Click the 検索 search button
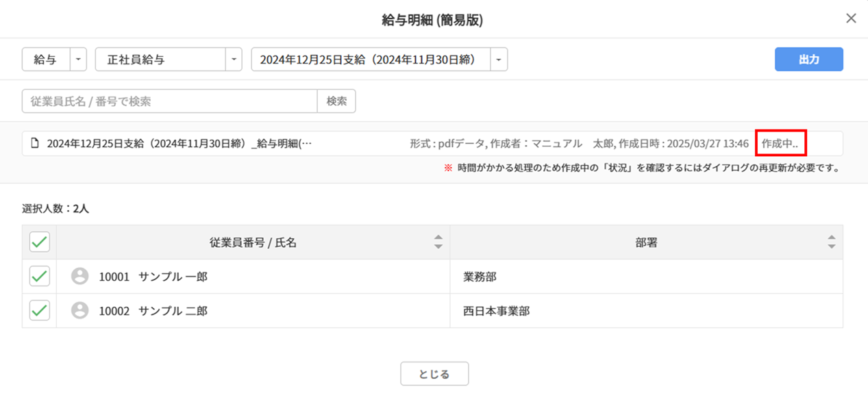Screen dimensions: 868x400 coord(336,101)
